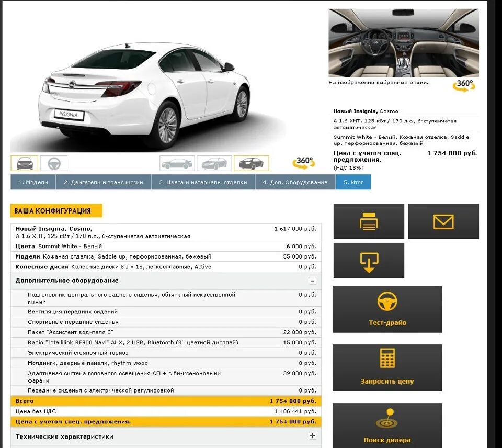502x448 pixels.
Task: Click the print configuration icon
Action: pos(369,221)
